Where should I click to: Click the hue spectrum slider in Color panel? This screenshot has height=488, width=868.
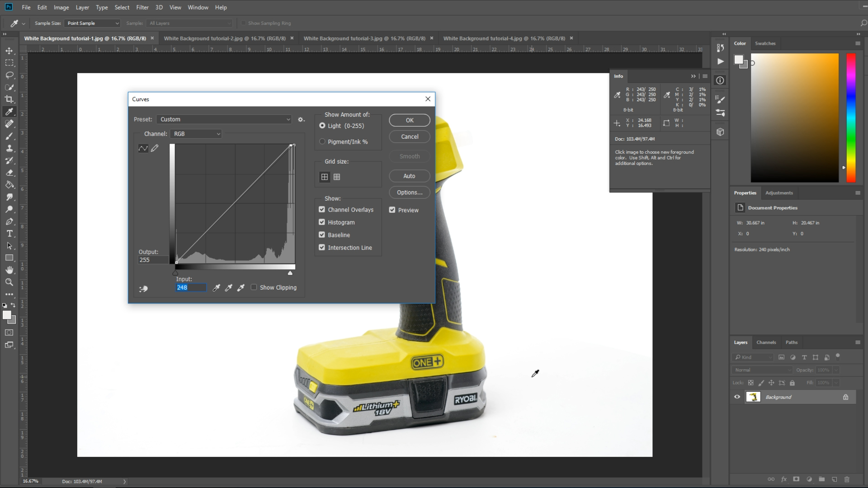pyautogui.click(x=851, y=117)
